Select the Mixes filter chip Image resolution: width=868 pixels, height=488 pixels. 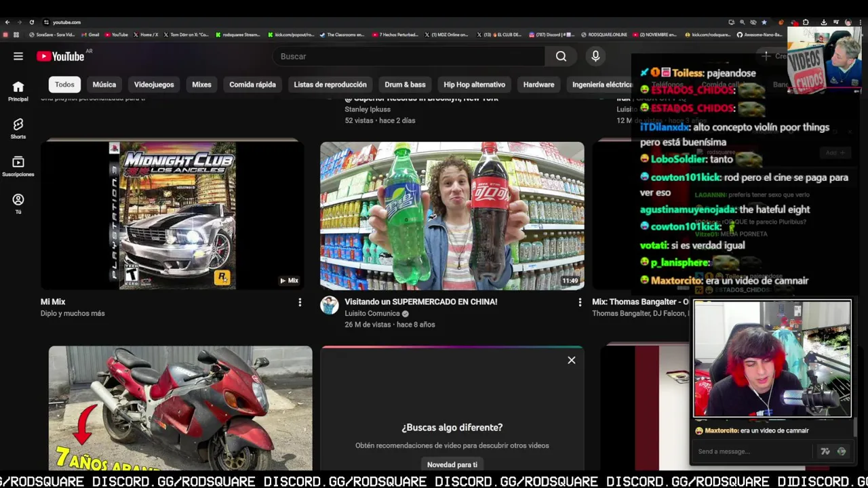click(x=201, y=85)
